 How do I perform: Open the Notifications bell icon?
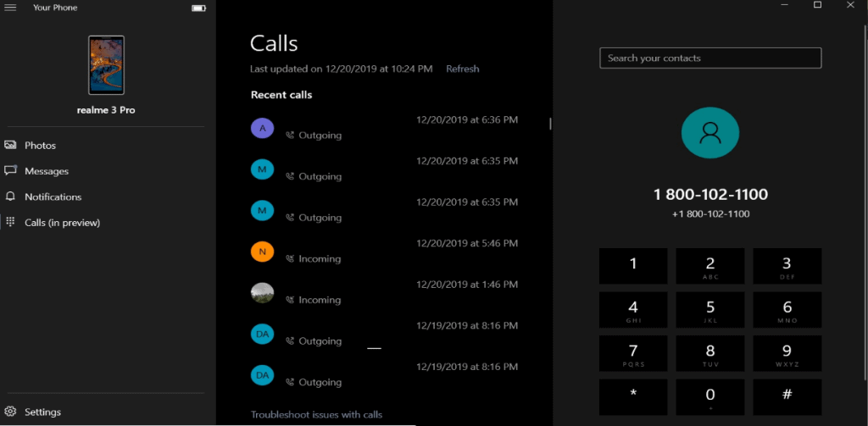(10, 197)
